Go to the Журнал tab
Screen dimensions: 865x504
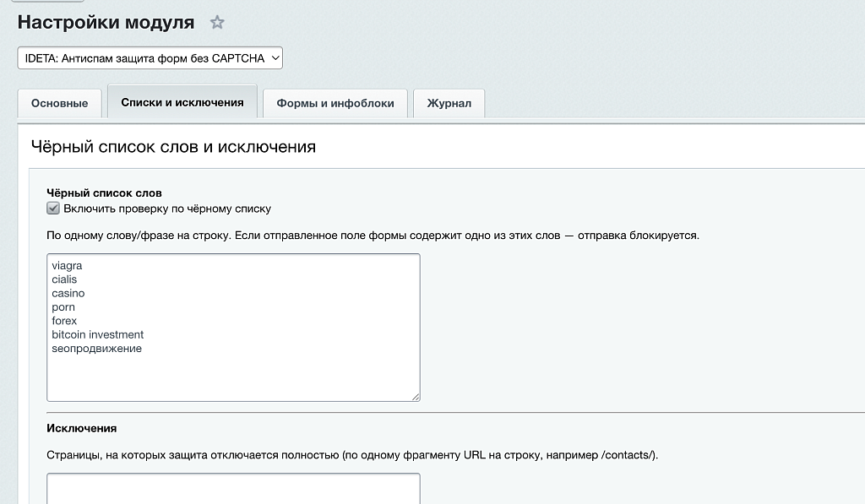click(449, 103)
